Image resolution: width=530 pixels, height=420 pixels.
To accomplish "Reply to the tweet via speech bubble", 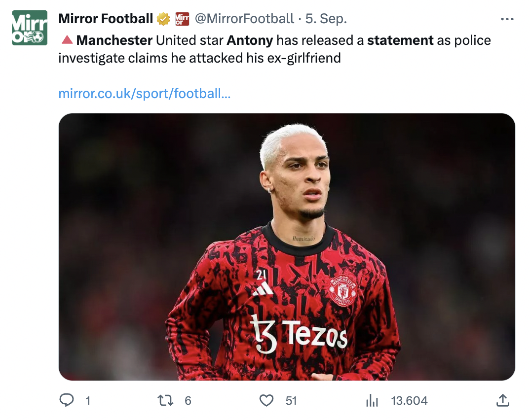I will (x=67, y=400).
